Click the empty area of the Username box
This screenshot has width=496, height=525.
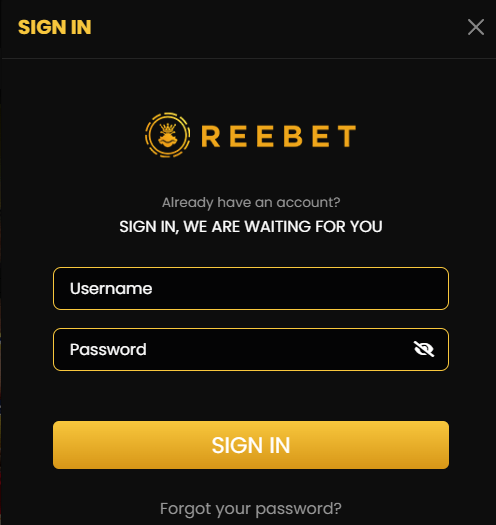298,288
